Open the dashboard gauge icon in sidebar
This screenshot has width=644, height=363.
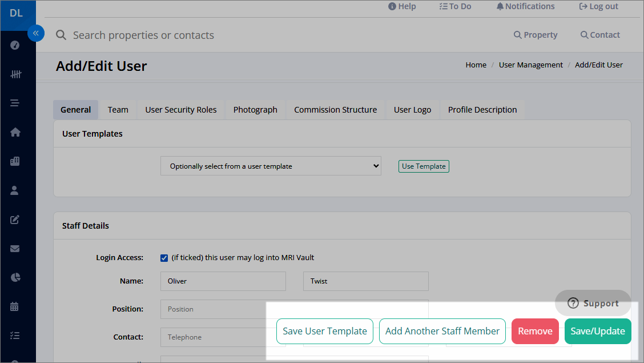pyautogui.click(x=15, y=45)
